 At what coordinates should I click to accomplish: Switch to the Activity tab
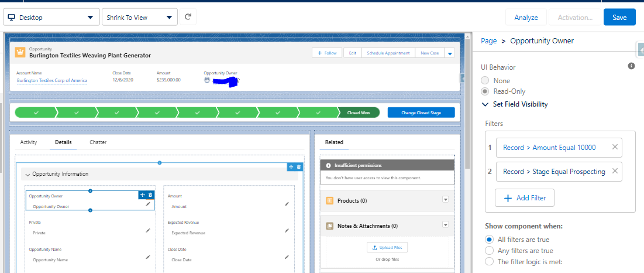click(29, 142)
